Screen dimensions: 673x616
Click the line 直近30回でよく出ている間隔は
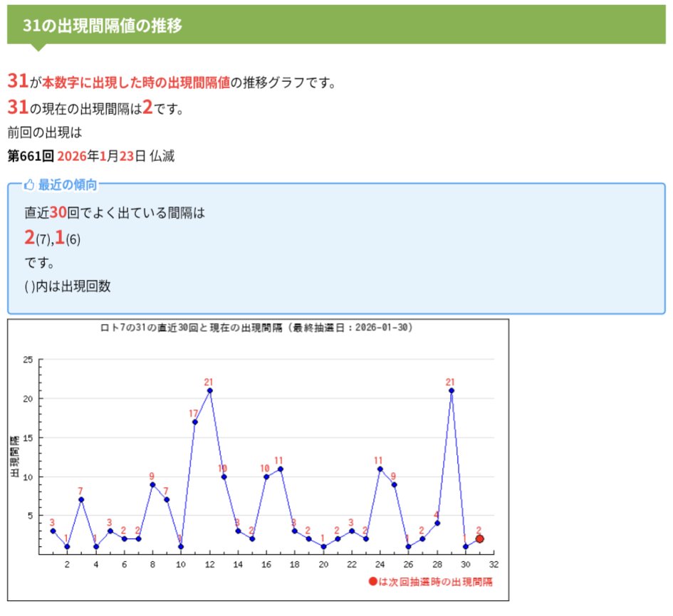click(x=115, y=212)
